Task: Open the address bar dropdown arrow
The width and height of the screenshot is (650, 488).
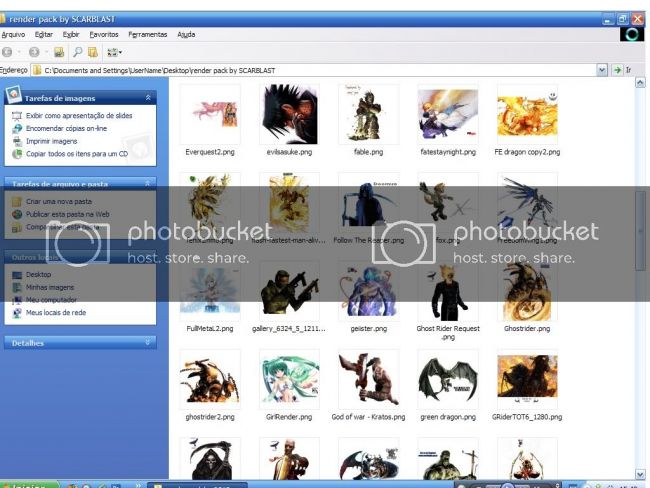Action: (x=602, y=70)
